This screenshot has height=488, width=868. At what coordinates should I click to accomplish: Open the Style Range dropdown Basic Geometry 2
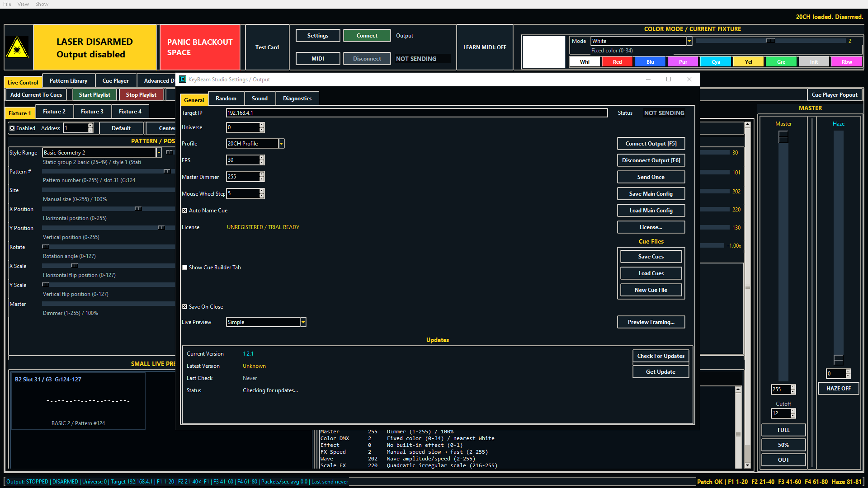(159, 153)
